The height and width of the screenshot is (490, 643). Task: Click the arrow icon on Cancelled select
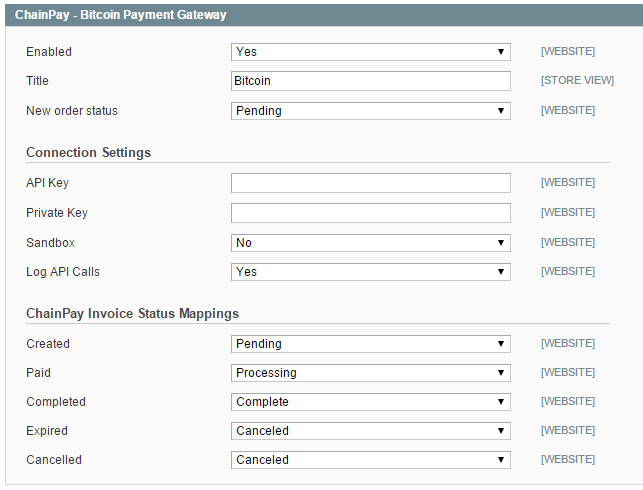[501, 460]
